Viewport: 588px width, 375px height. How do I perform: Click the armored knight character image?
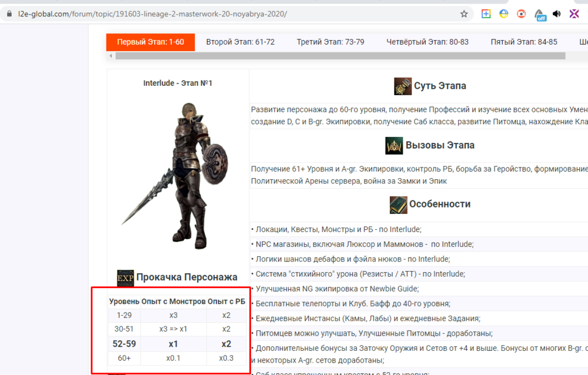pos(178,174)
